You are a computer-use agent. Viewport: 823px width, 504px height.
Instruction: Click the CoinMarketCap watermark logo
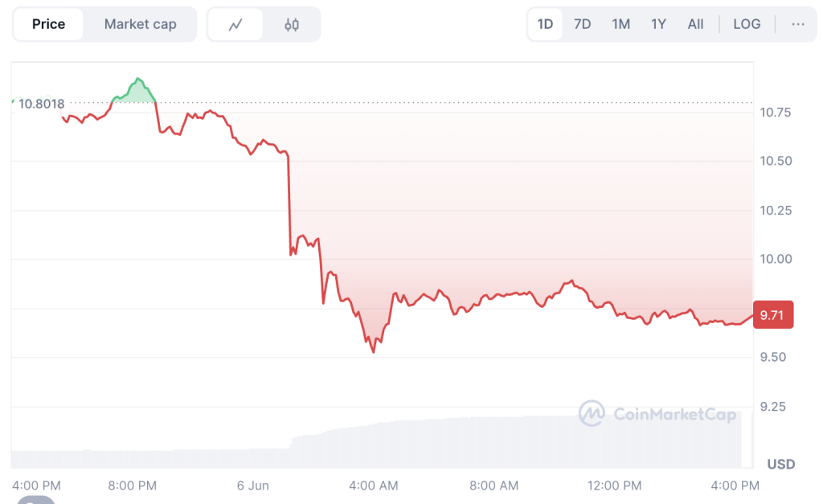pyautogui.click(x=657, y=414)
